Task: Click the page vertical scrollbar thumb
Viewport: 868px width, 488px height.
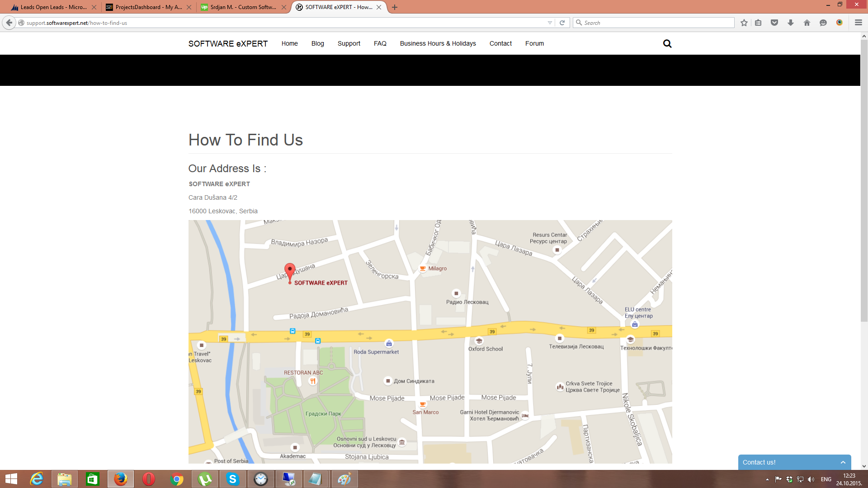Action: pyautogui.click(x=864, y=181)
